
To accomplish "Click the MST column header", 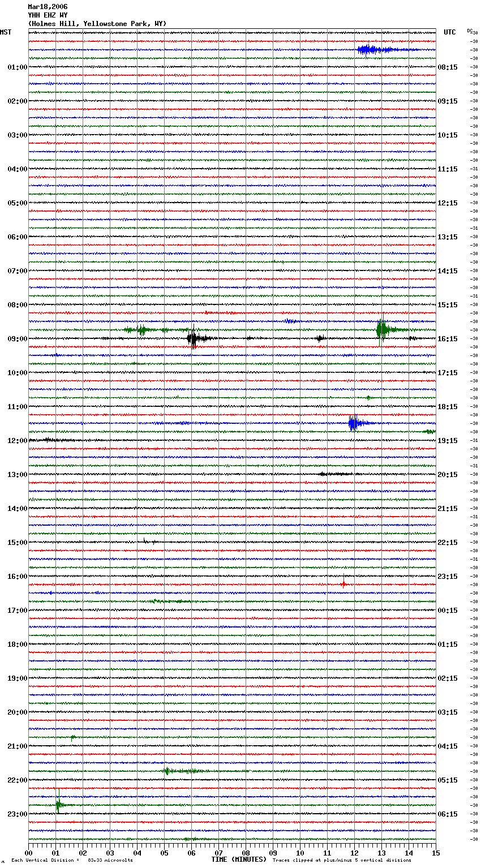I will 6,32.
